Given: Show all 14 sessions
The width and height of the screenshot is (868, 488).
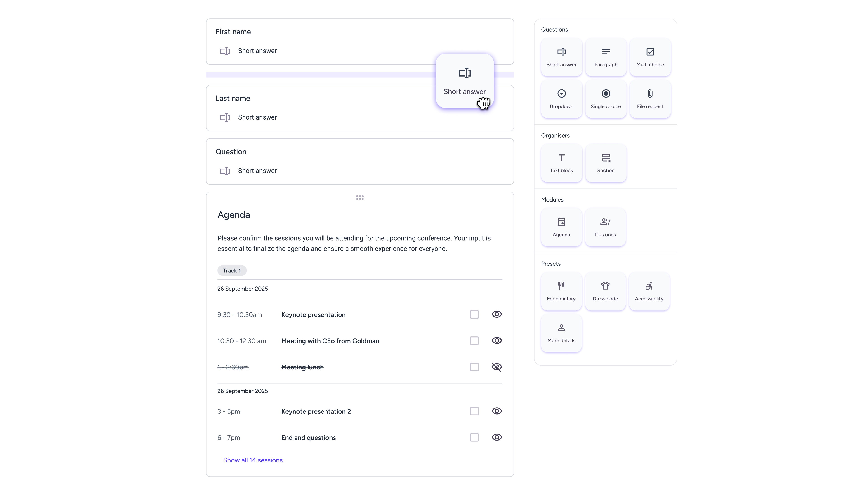Looking at the screenshot, I should [253, 460].
